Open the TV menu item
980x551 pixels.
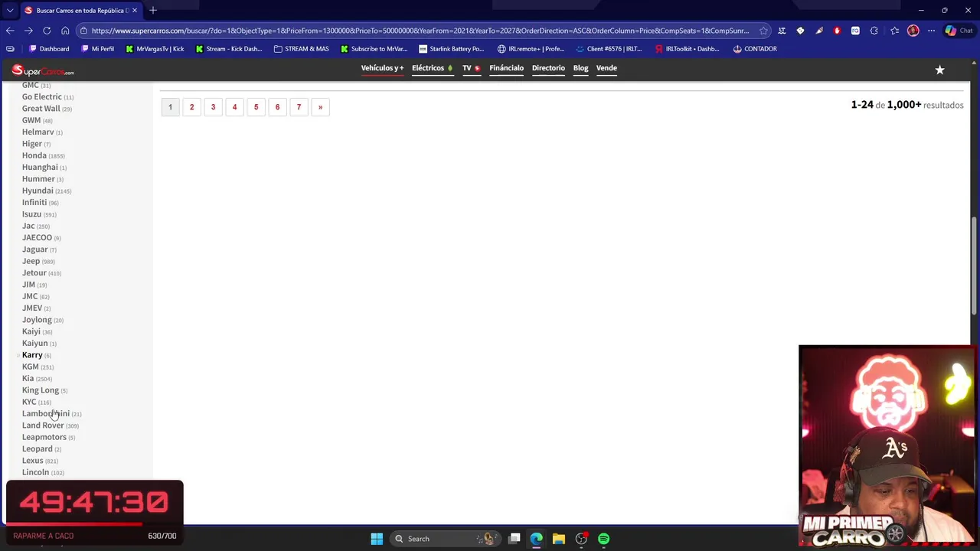pyautogui.click(x=471, y=68)
